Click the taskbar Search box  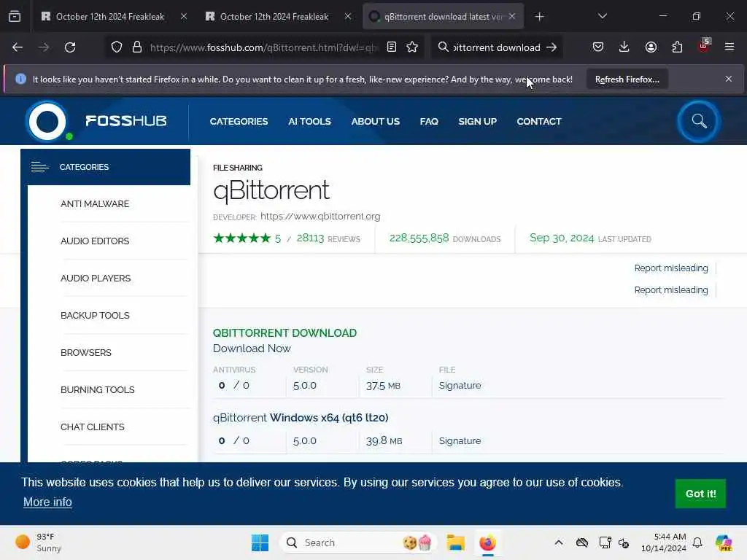pos(358,542)
